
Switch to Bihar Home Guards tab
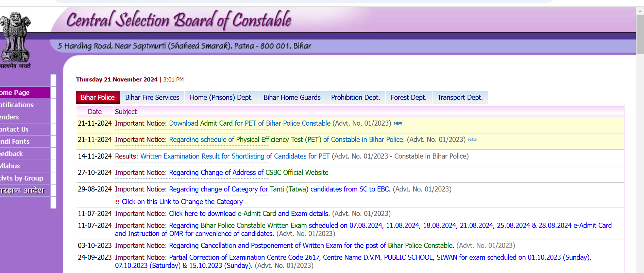[x=292, y=97]
